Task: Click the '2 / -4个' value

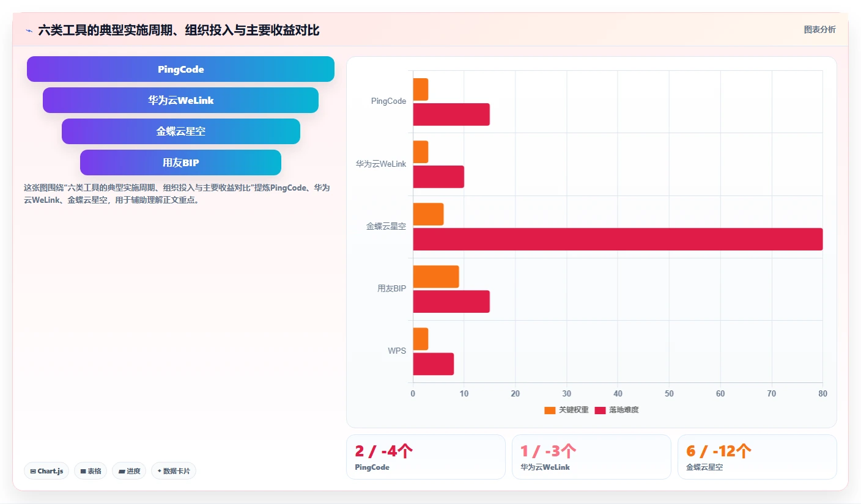Action: [383, 451]
